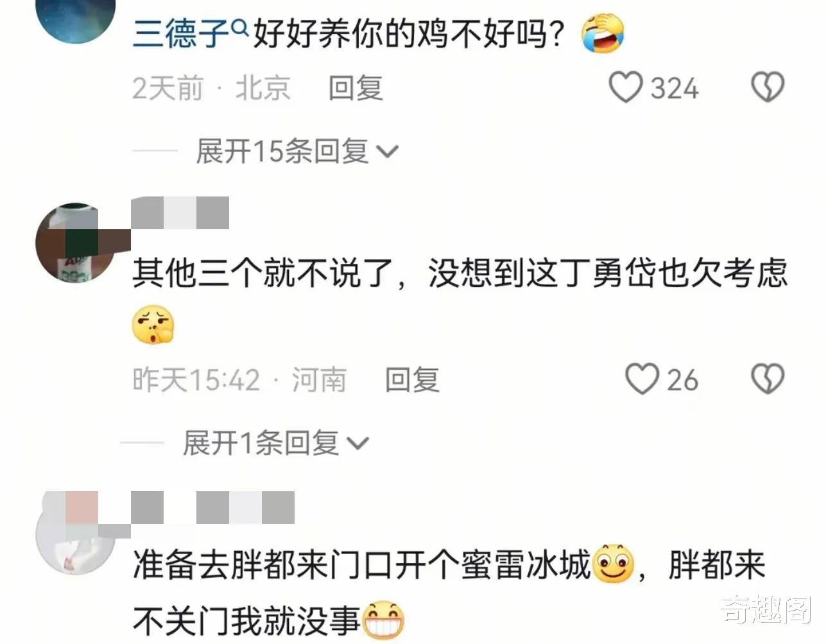
Task: Dislike the Henan comment via broken heart
Action: point(768,379)
